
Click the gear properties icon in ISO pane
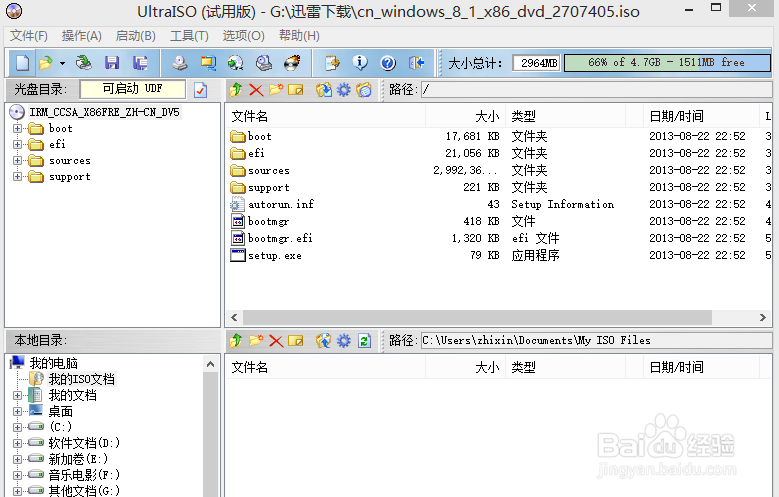344,89
